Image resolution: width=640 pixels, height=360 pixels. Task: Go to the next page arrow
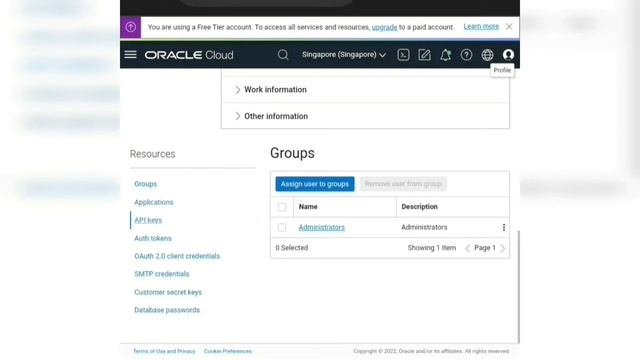[503, 248]
